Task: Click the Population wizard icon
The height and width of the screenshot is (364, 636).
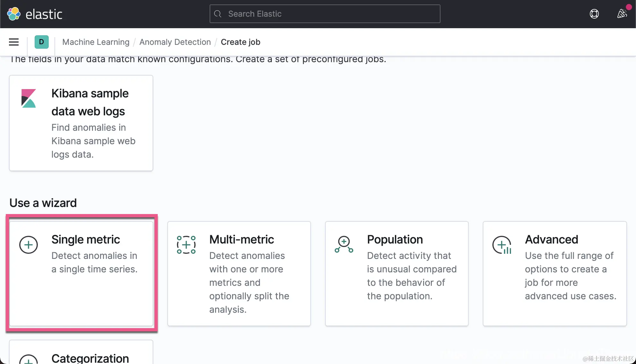Action: (x=344, y=245)
